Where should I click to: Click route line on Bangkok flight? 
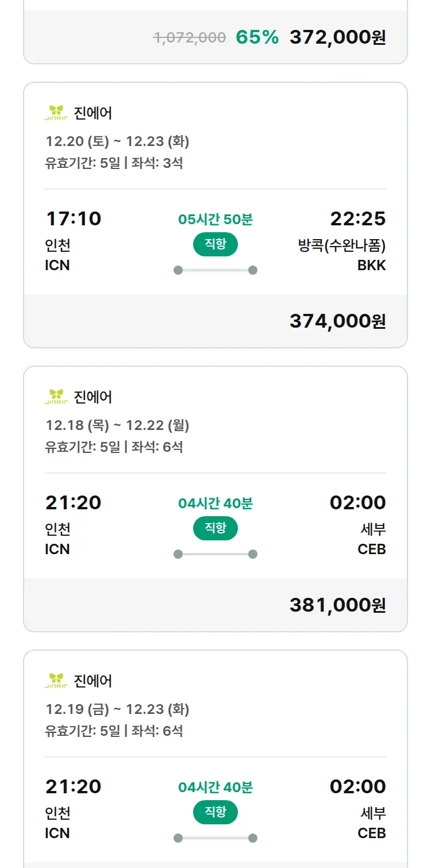(215, 270)
